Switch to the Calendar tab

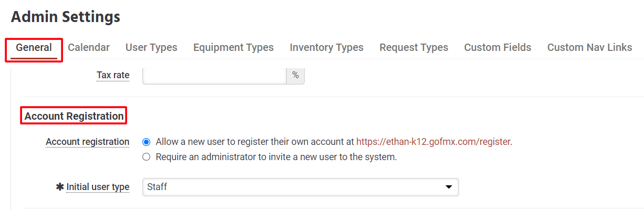coord(89,48)
